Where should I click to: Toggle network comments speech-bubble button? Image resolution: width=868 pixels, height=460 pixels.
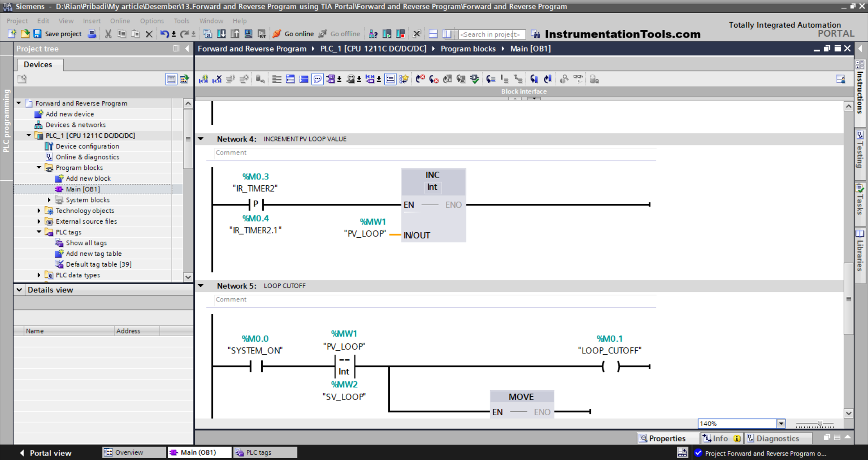pyautogui.click(x=317, y=79)
